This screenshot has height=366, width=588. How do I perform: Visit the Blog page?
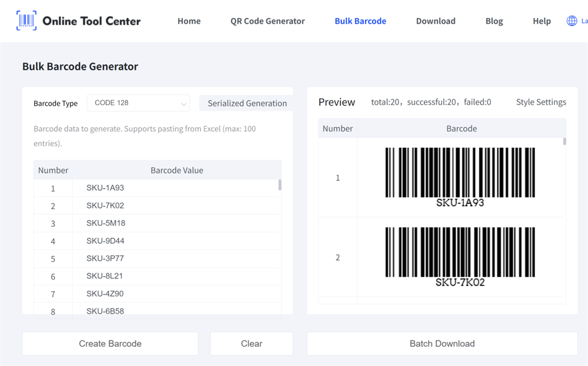tap(494, 21)
